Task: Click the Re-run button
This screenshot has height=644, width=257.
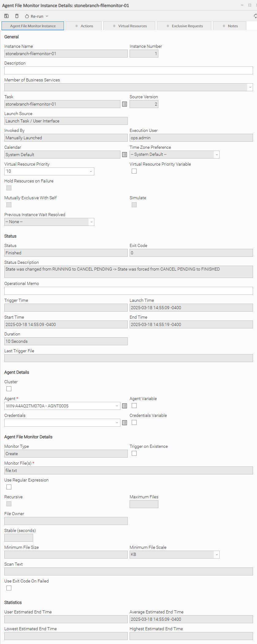Action: pyautogui.click(x=34, y=16)
